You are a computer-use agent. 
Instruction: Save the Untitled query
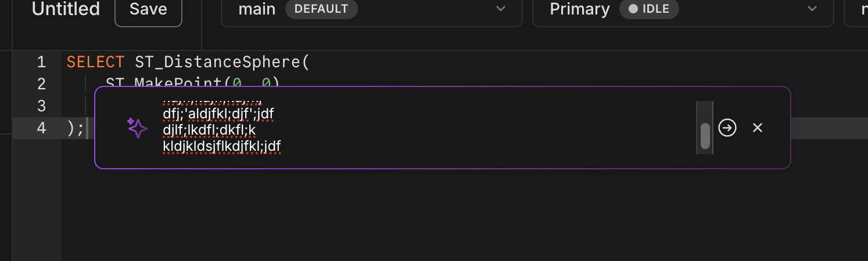[x=148, y=10]
